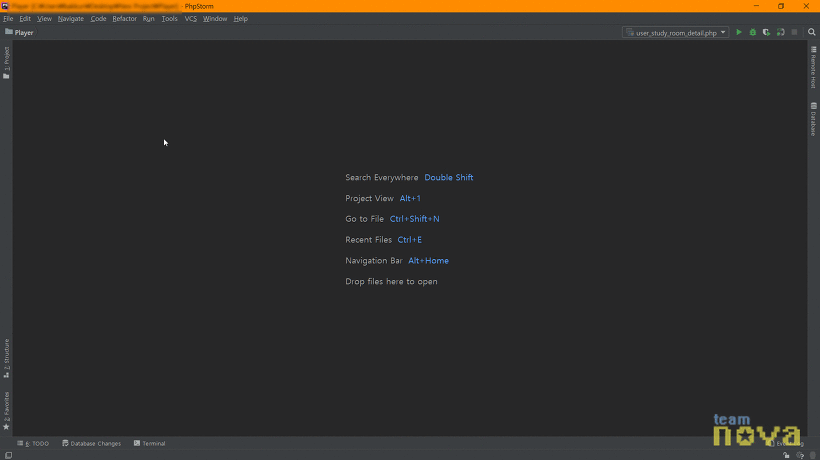Open the Navigate menu
This screenshot has width=820, height=460.
click(71, 19)
